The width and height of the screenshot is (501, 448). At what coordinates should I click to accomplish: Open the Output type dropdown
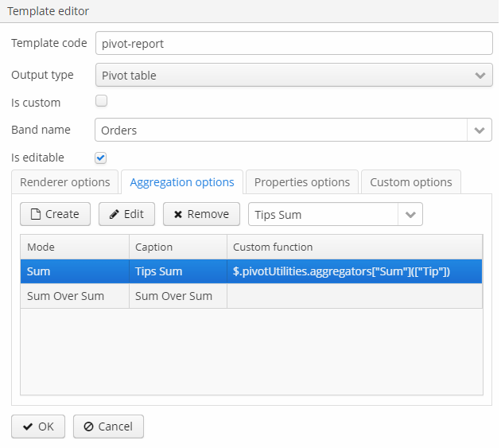(294, 75)
